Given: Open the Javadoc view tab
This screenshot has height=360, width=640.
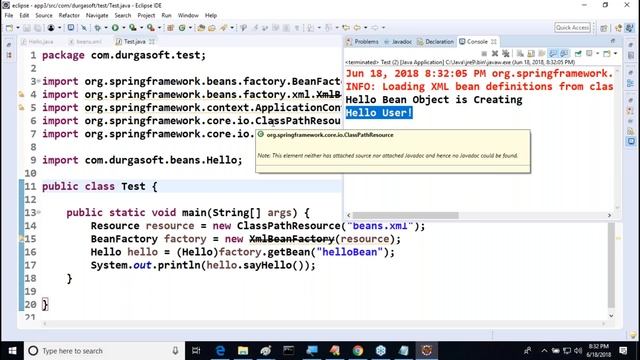Looking at the screenshot, I should 398,42.
